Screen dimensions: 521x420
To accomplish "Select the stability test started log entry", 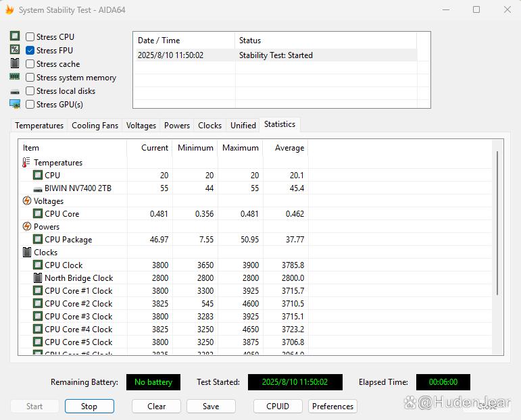I will click(275, 55).
